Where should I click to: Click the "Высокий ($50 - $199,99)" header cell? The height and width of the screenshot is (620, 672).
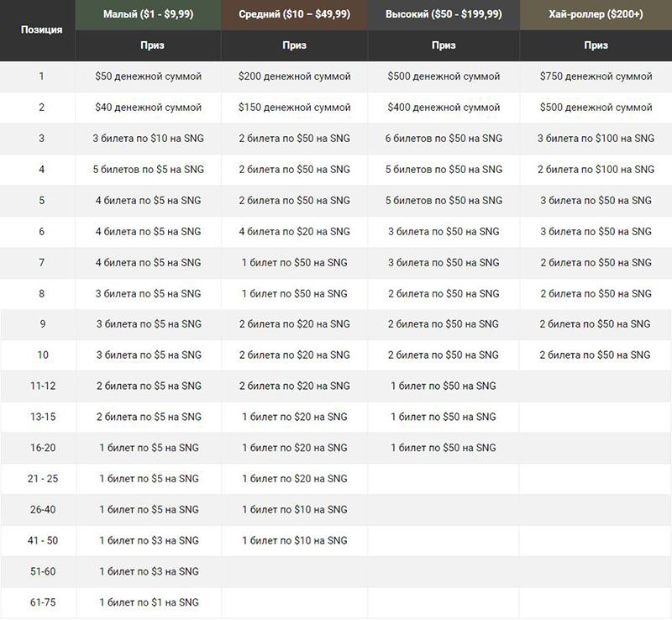pyautogui.click(x=444, y=14)
